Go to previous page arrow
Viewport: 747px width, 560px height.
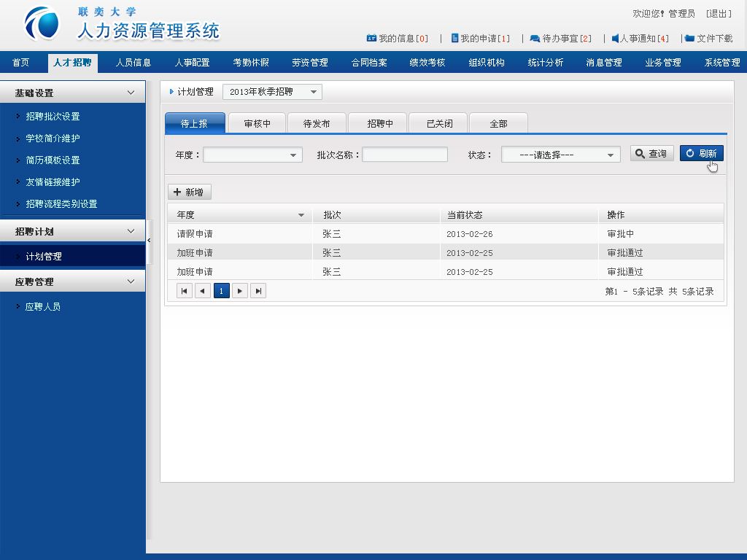pos(203,291)
